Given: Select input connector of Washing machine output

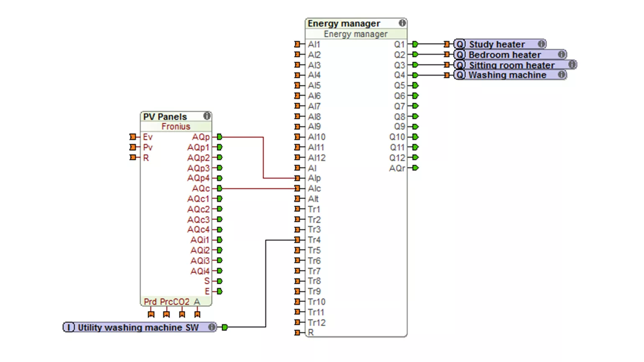Looking at the screenshot, I should pyautogui.click(x=447, y=75).
